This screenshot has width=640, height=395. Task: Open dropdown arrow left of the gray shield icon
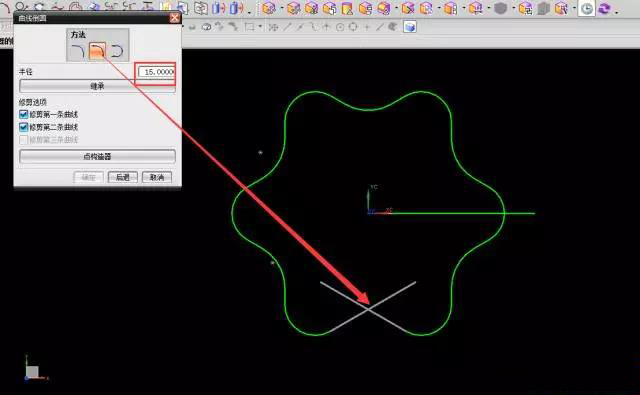(489, 8)
